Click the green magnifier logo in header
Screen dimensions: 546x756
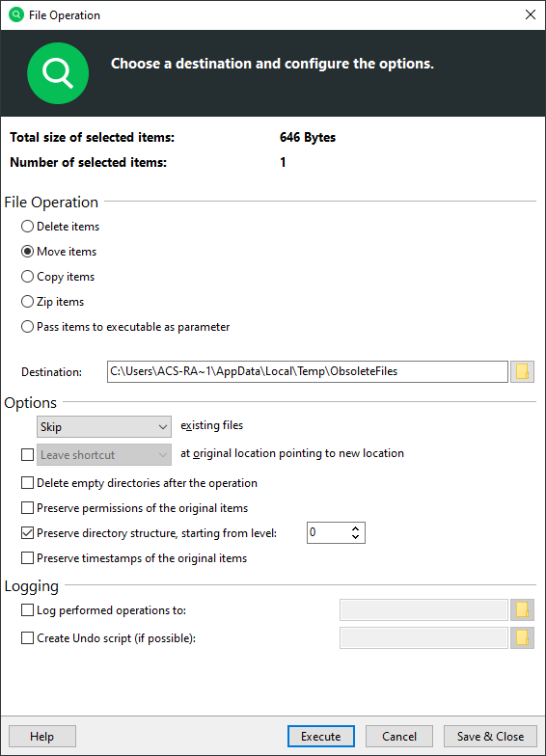[x=58, y=73]
